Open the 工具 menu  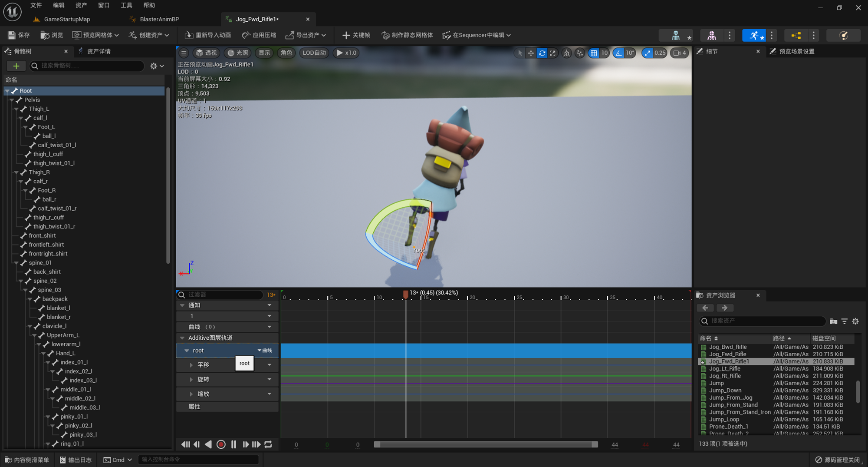tap(126, 5)
